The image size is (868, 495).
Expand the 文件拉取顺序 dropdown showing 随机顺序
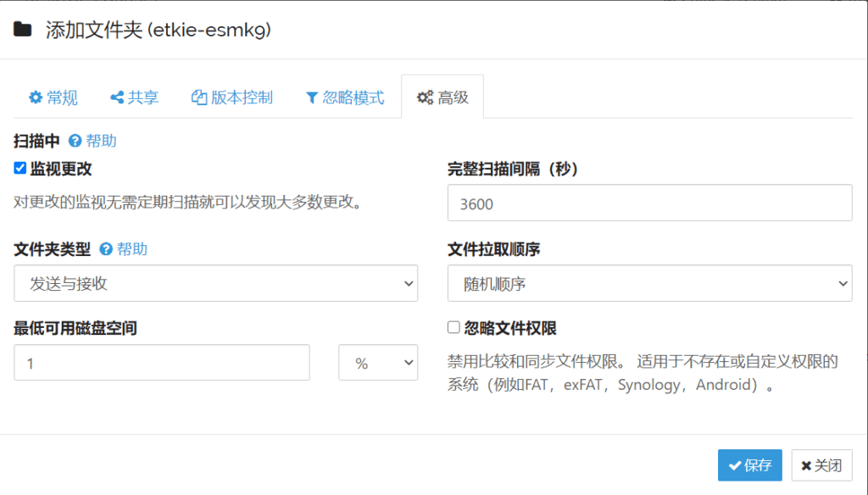[x=649, y=283]
